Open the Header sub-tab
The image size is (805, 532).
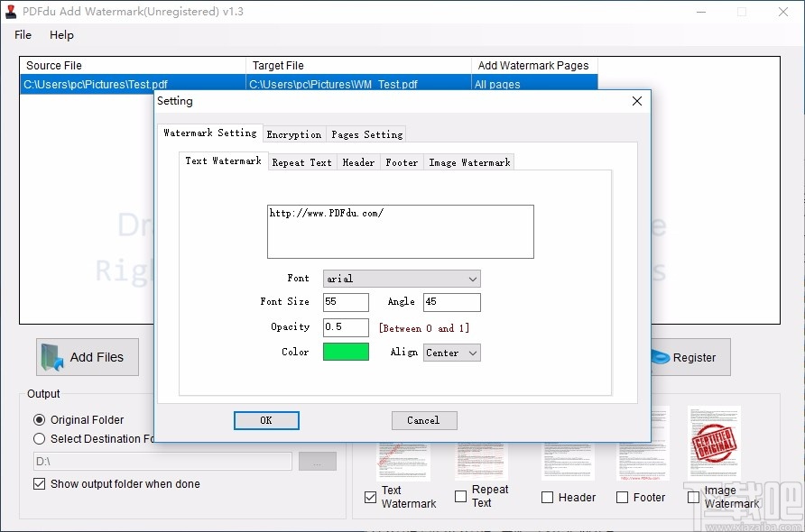click(x=358, y=162)
